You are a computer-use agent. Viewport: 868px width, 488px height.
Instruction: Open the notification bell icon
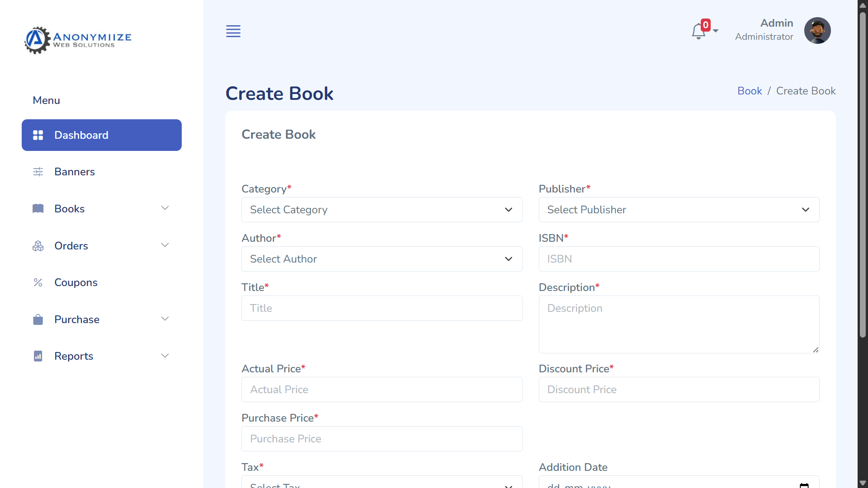pos(698,31)
